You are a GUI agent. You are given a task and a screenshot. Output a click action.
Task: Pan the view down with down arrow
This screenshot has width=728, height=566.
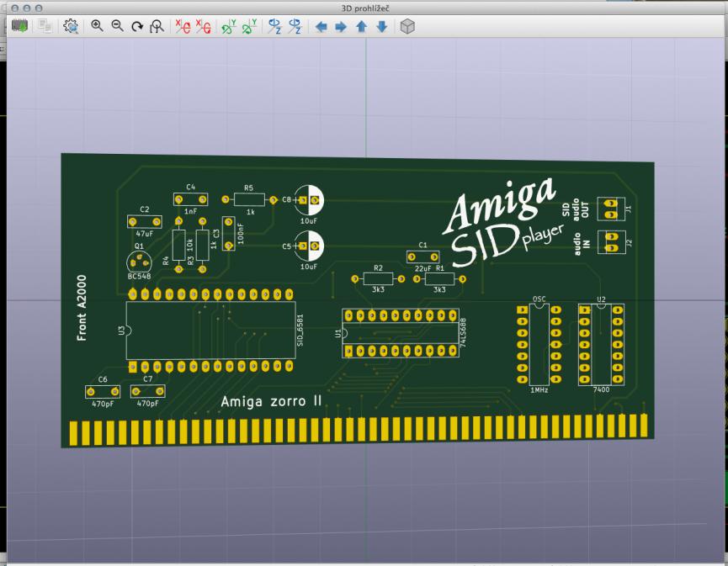click(x=381, y=27)
